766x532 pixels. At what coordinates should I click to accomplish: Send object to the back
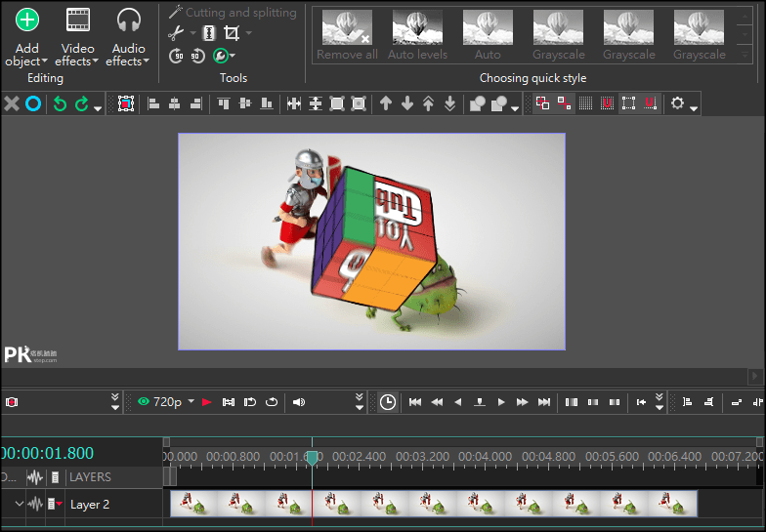click(449, 103)
